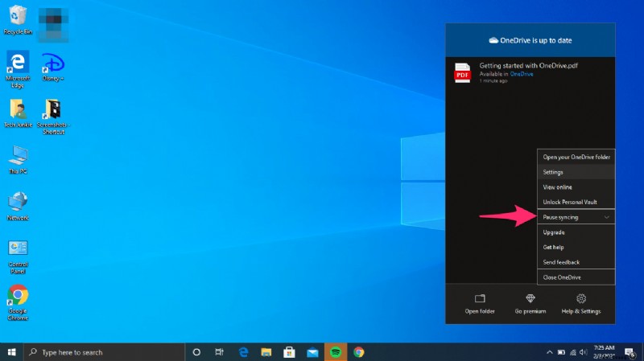Open the Action Center notifications icon
The height and width of the screenshot is (361, 644).
point(630,352)
